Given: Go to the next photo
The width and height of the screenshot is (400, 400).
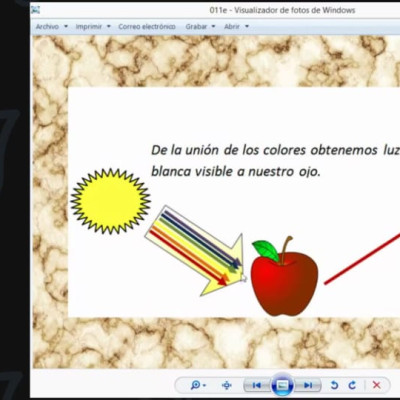Looking at the screenshot, I should pos(308,385).
